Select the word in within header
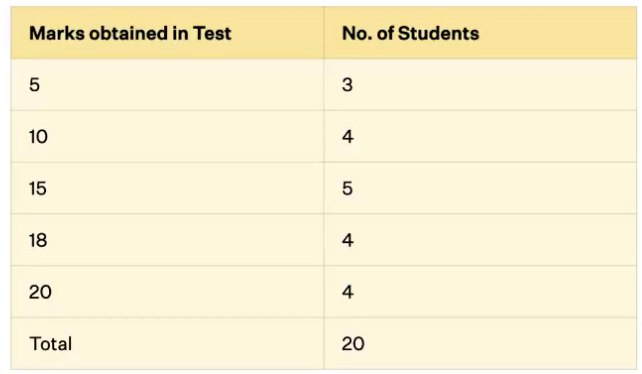Screen dimensions: 642x374 tap(181, 33)
